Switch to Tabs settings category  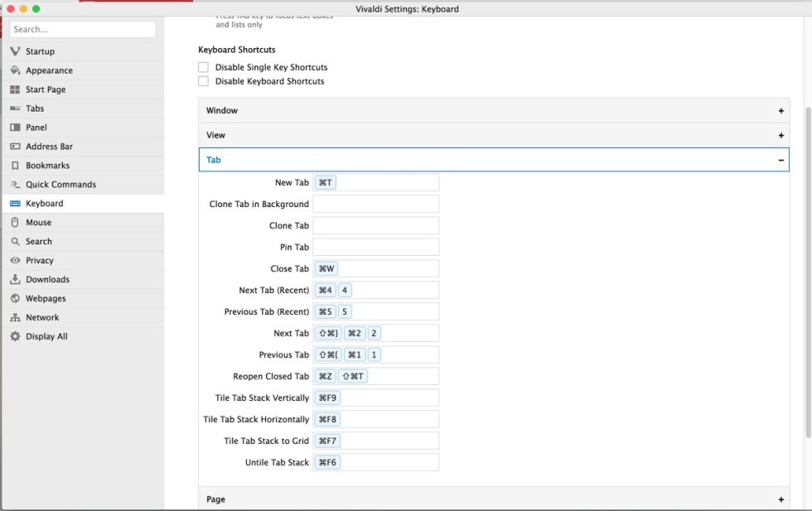click(83, 108)
